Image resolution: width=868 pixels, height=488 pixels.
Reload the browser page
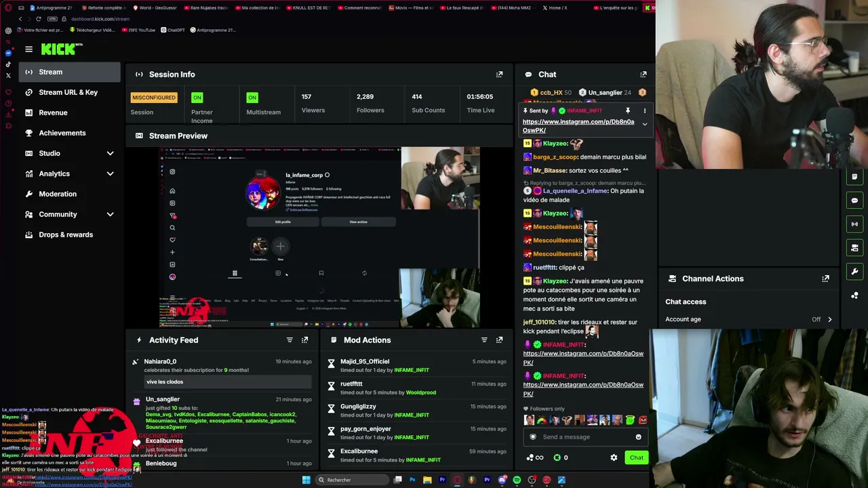pyautogui.click(x=38, y=19)
